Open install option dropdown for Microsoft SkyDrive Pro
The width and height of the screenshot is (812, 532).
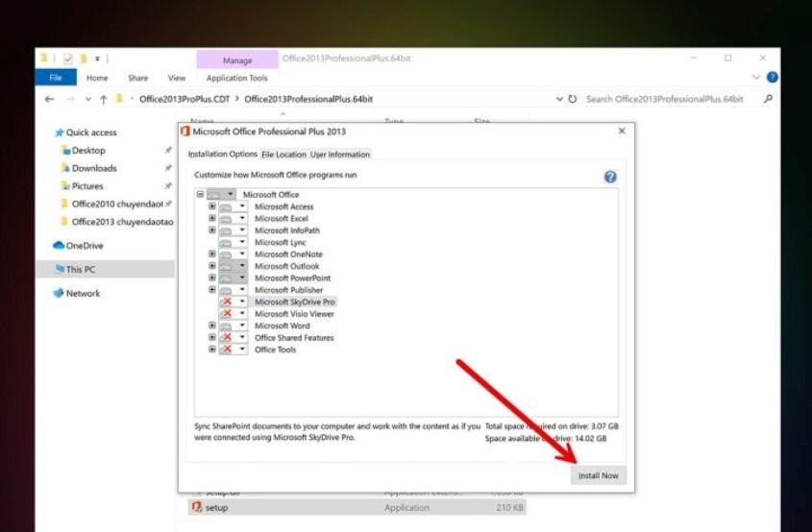[x=233, y=302]
